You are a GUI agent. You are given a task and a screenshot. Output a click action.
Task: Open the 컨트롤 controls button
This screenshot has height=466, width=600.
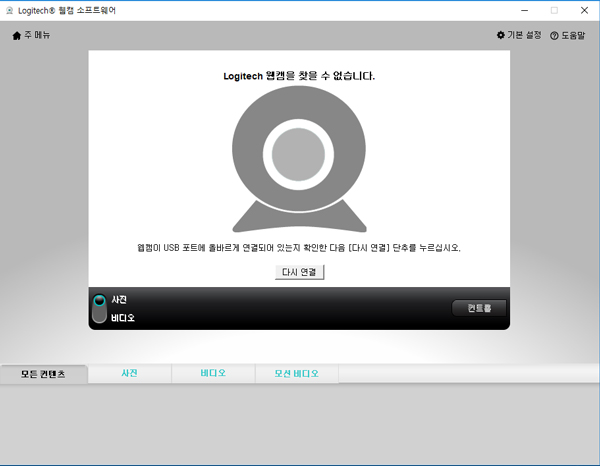click(479, 308)
